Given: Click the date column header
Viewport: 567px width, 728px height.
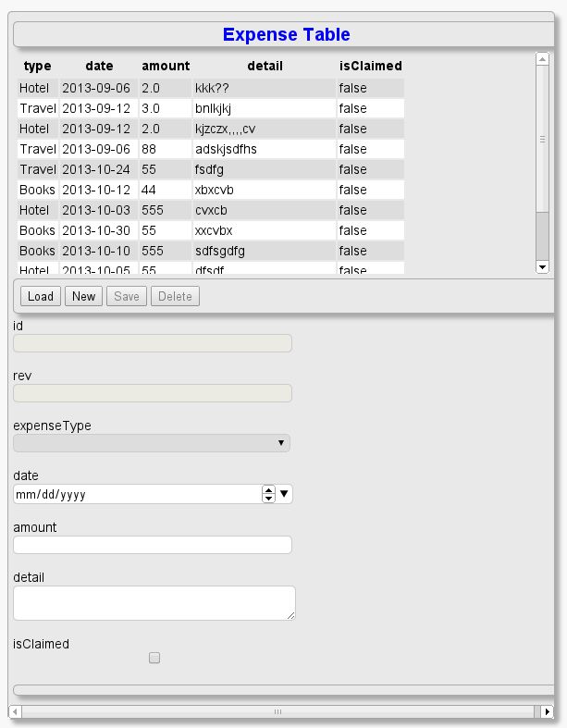Looking at the screenshot, I should click(99, 66).
